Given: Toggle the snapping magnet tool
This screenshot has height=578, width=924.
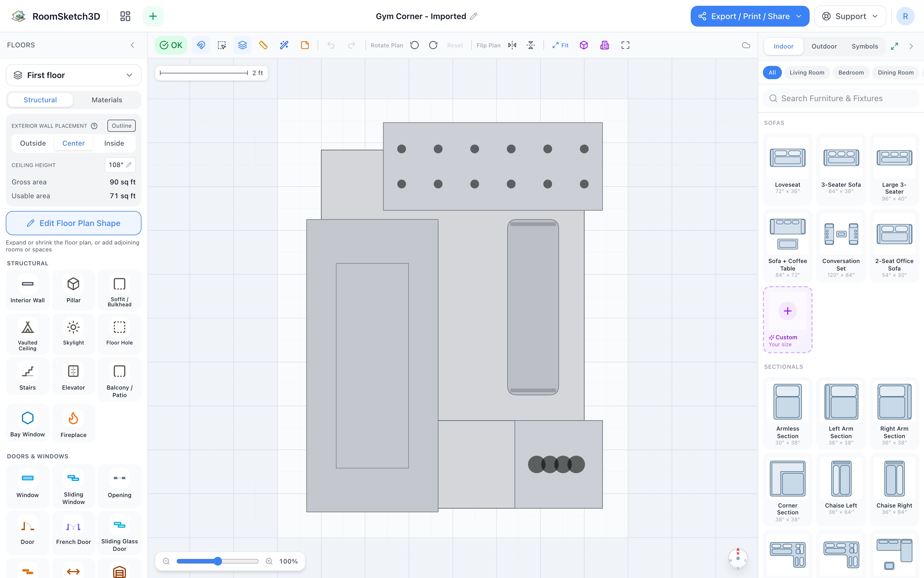Looking at the screenshot, I should 201,45.
